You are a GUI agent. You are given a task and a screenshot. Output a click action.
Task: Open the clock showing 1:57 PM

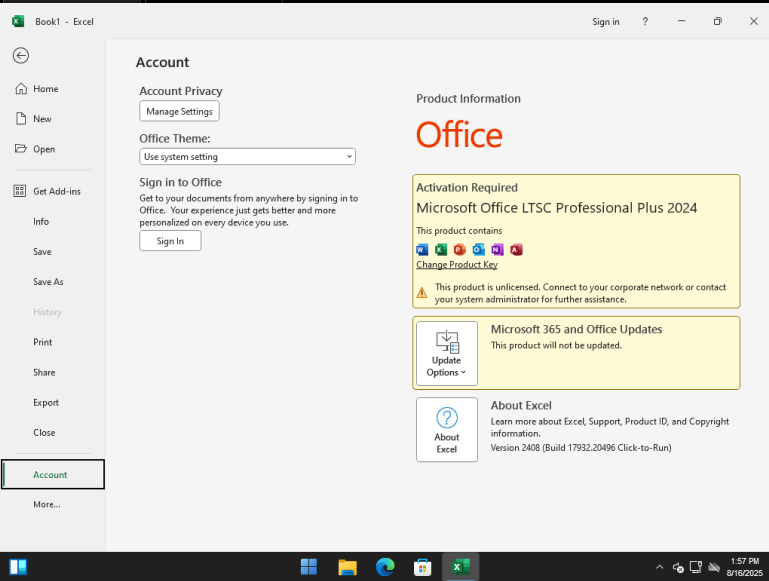[744, 567]
